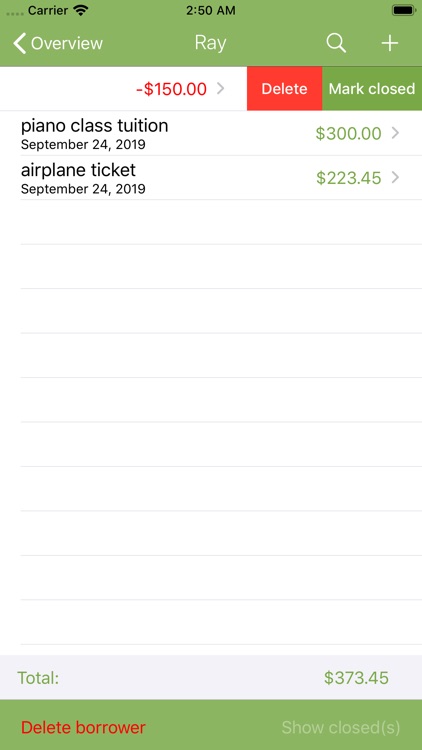422x750 pixels.
Task: Select the $223.45 amount
Action: click(348, 178)
